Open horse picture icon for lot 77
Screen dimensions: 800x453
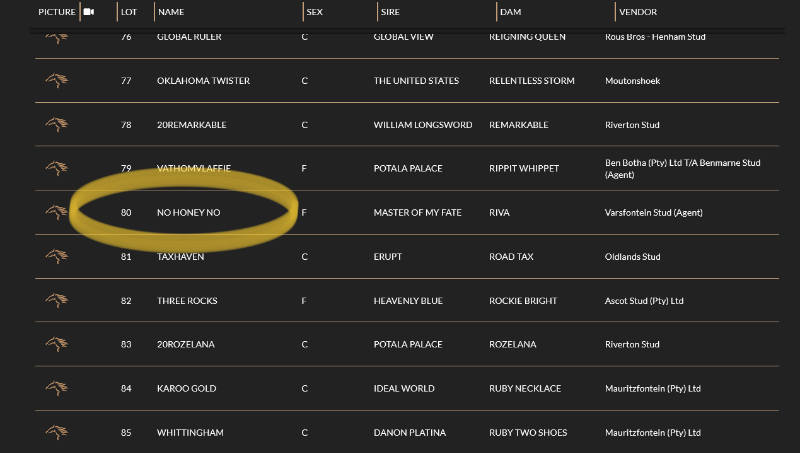[57, 81]
